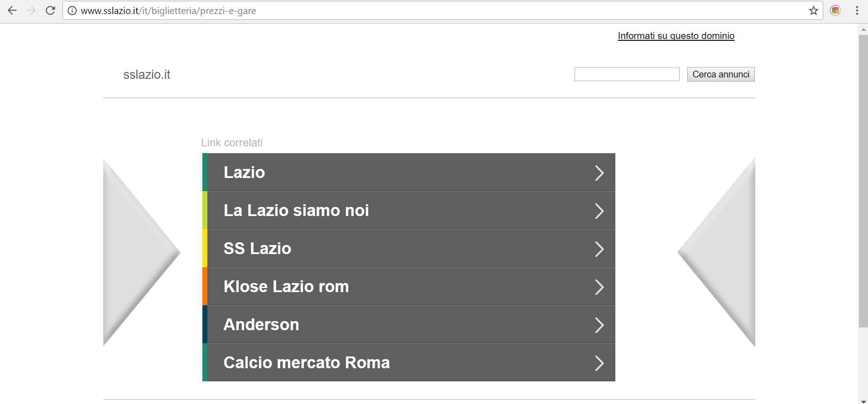868x404 pixels.
Task: Click Informati su questo dominio link
Action: click(x=676, y=36)
